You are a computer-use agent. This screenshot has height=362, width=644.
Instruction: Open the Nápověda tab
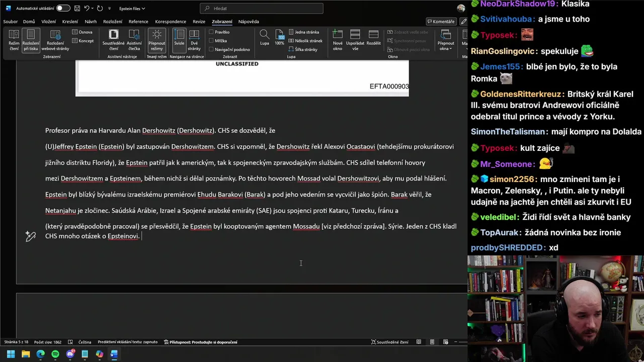click(249, 22)
